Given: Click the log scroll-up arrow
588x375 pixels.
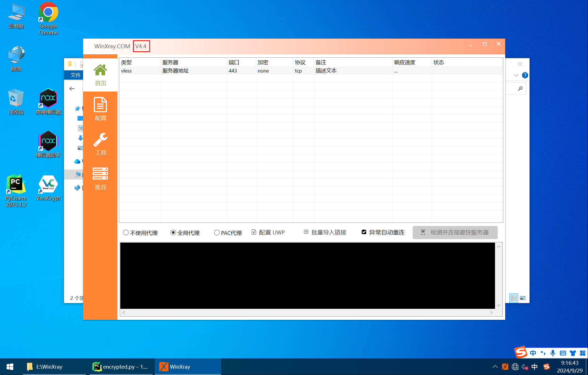Looking at the screenshot, I should point(499,247).
